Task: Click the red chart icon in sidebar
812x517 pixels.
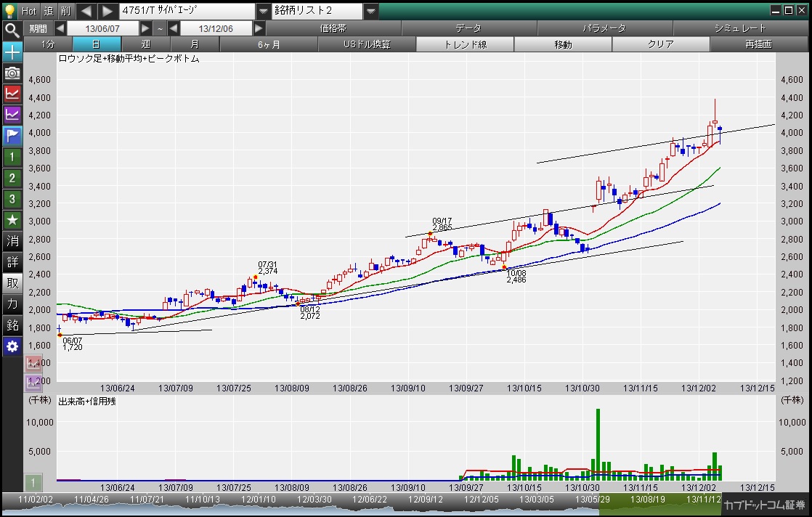Action: [12, 93]
